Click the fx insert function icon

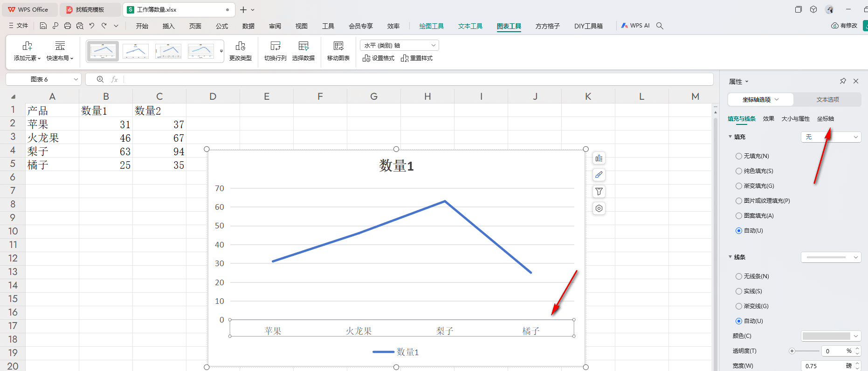point(114,80)
